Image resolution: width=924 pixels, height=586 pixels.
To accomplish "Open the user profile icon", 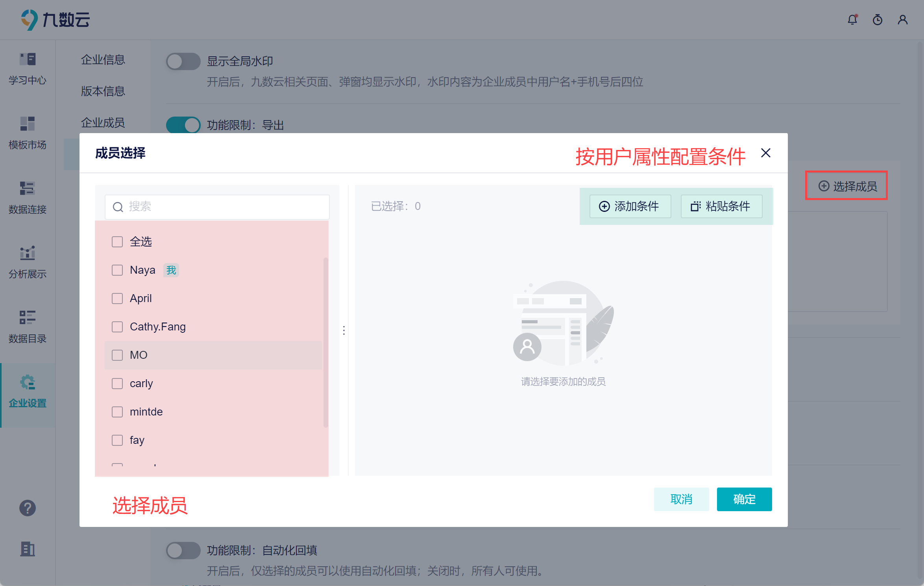I will click(x=903, y=20).
